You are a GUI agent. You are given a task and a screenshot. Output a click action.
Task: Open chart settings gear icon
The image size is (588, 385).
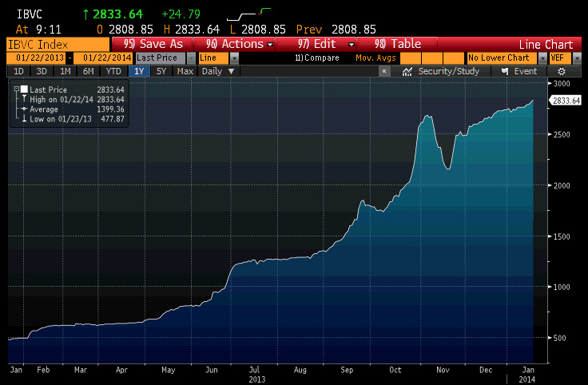point(561,71)
